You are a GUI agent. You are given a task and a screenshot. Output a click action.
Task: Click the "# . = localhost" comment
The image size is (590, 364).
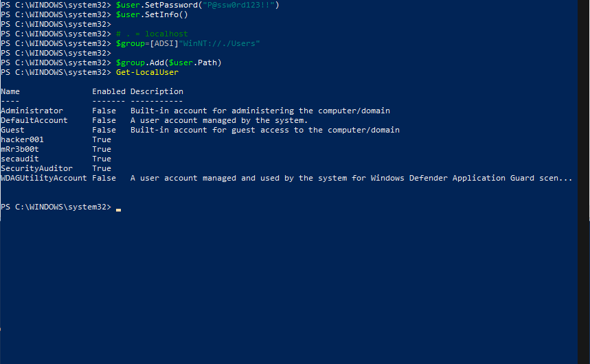[152, 34]
